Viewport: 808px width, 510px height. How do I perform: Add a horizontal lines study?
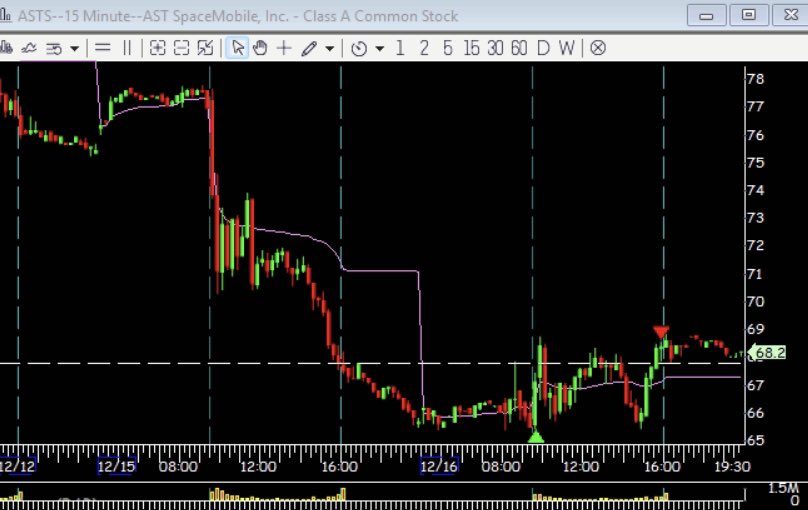coord(103,48)
